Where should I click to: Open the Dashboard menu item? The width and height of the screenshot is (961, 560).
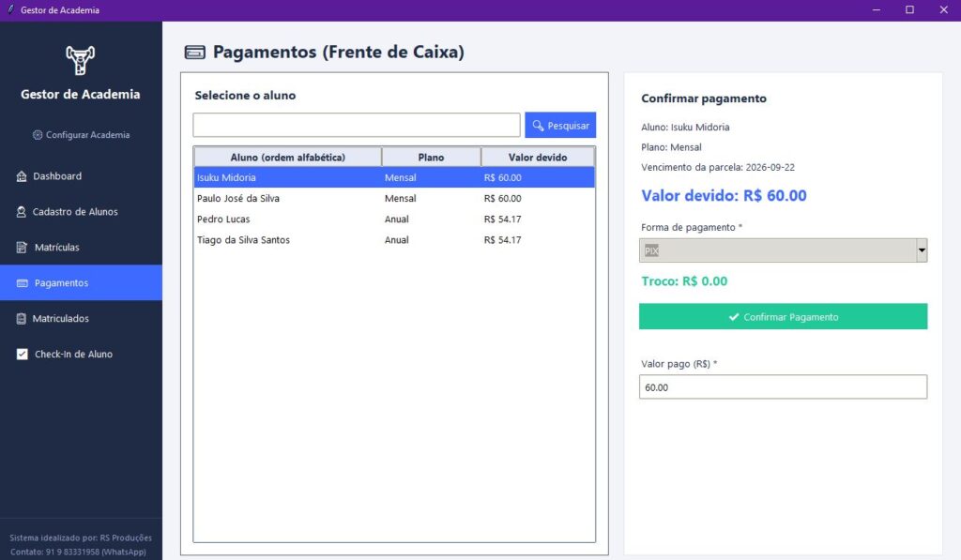point(81,176)
